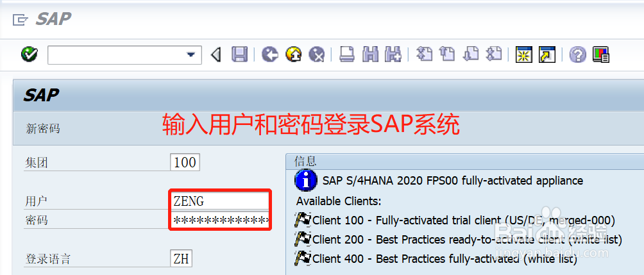Click the yellow Exit up-arrow icon

pyautogui.click(x=293, y=54)
